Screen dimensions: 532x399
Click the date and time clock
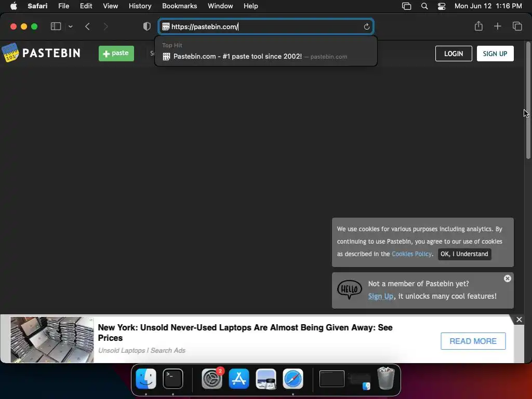click(x=488, y=6)
